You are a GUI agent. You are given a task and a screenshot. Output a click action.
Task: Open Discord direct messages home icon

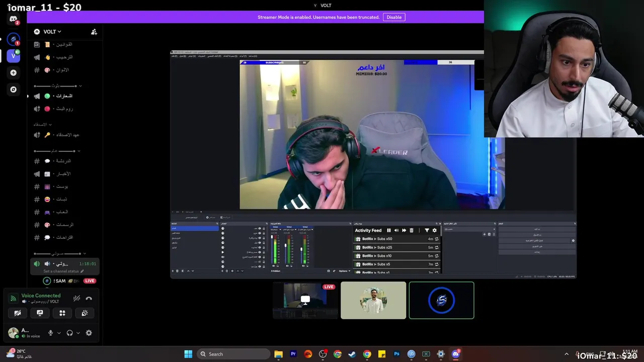[14, 19]
